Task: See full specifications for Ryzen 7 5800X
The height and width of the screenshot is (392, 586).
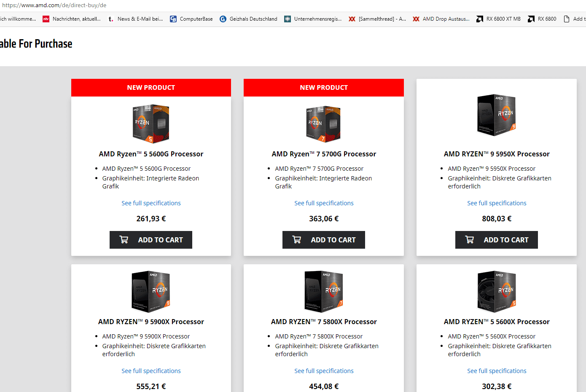Action: 324,371
